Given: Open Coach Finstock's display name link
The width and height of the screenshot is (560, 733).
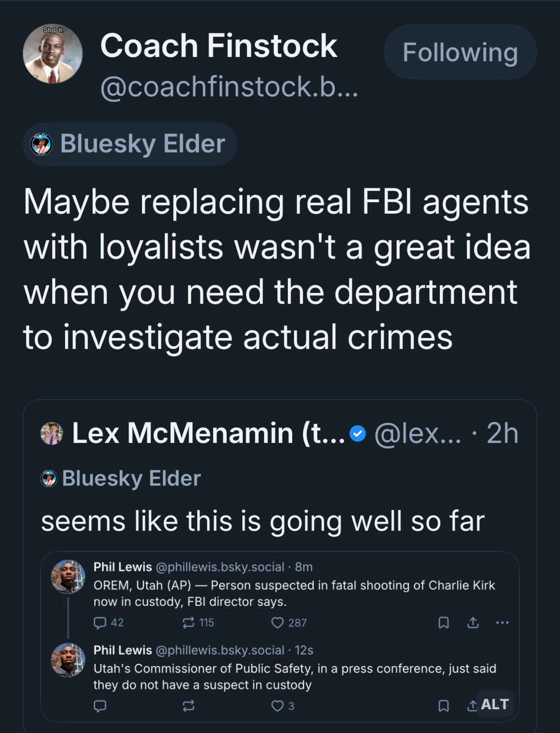Looking at the screenshot, I should coord(218,46).
